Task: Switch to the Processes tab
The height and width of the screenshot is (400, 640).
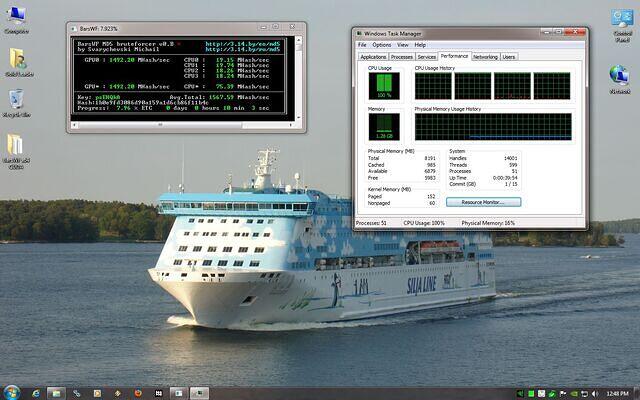Action: [x=402, y=57]
